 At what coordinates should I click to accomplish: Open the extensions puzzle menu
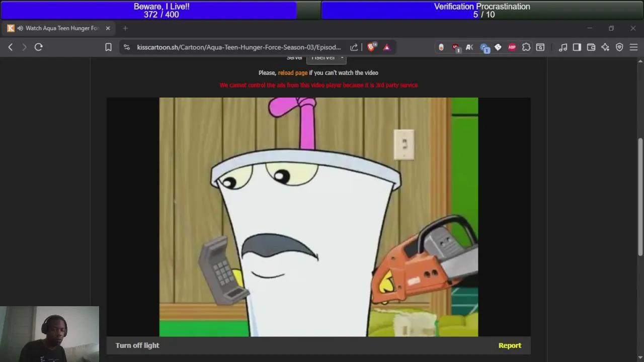tap(526, 47)
